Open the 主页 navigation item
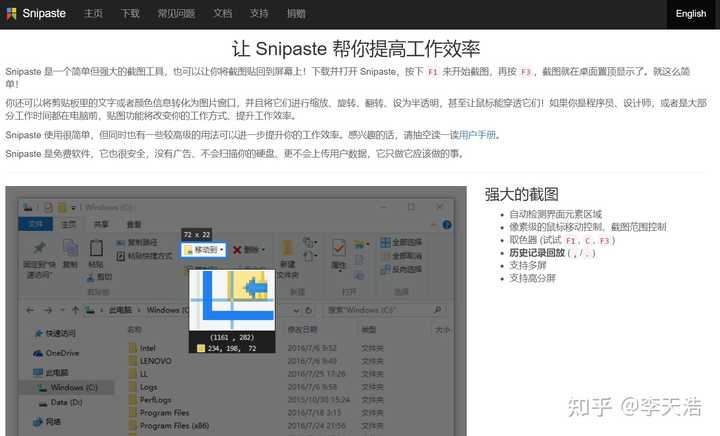 point(93,14)
